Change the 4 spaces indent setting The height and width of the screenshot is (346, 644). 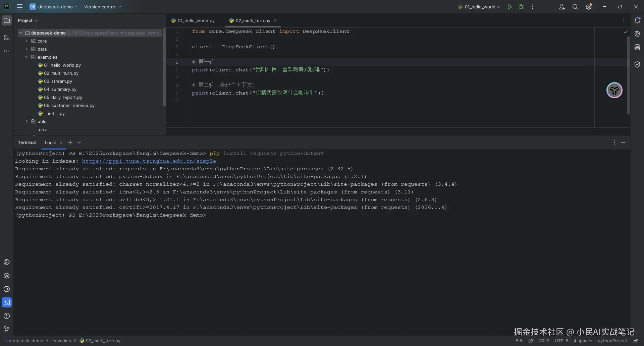pyautogui.click(x=583, y=341)
